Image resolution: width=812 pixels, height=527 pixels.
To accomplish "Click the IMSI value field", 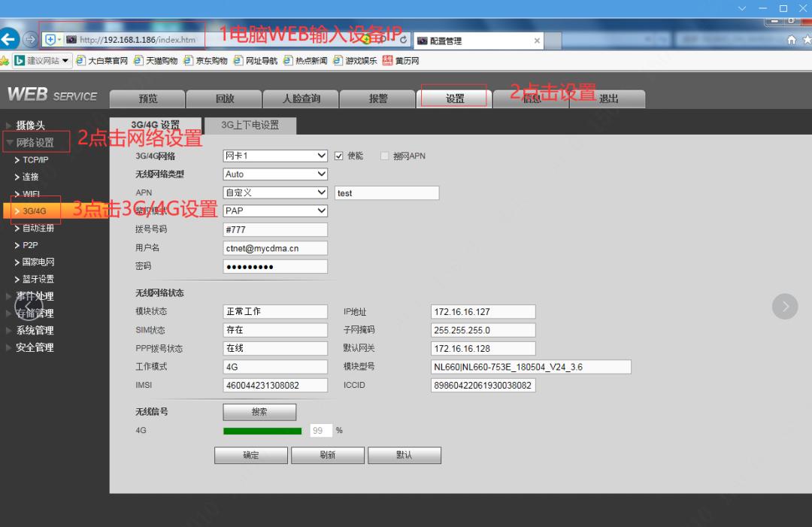I will click(x=275, y=385).
